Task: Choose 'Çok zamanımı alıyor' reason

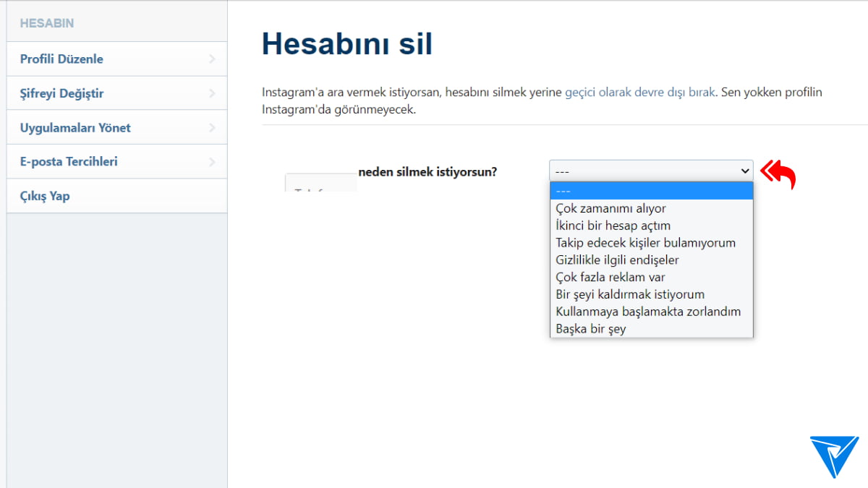Action: tap(611, 208)
